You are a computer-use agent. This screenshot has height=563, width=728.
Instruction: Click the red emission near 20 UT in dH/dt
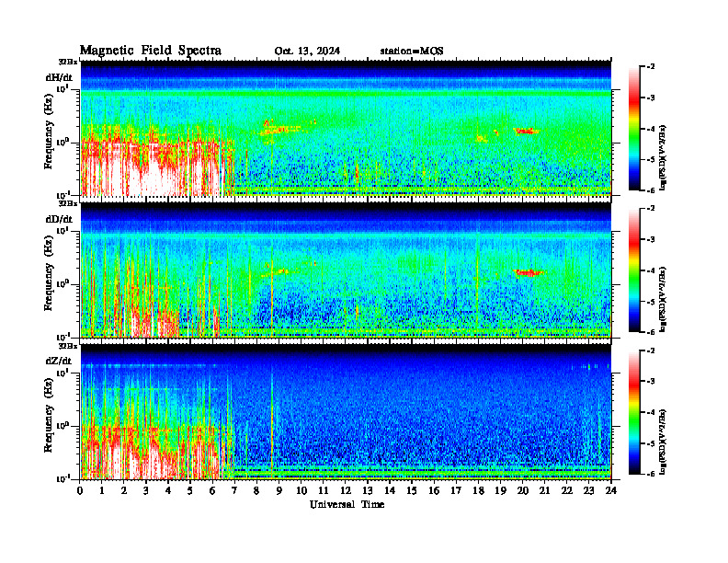(527, 131)
